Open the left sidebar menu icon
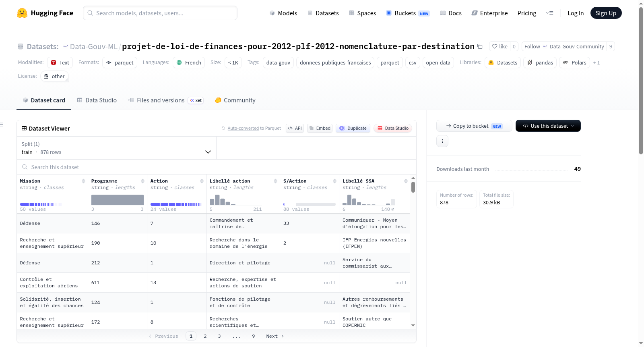Viewport: 644px width, 347px height. tap(2, 125)
